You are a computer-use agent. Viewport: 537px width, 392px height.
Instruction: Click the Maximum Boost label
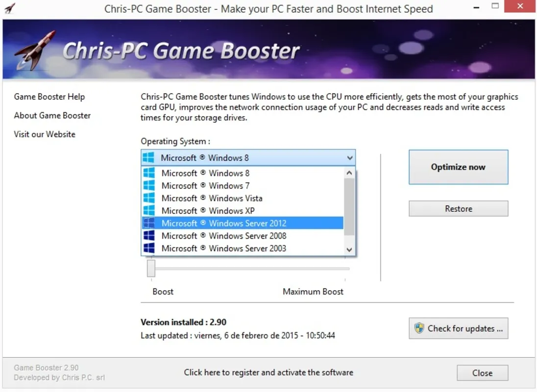pyautogui.click(x=313, y=292)
